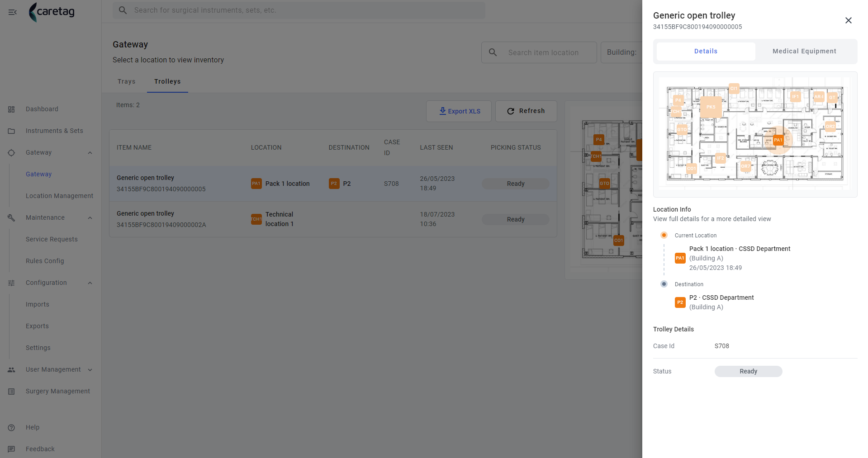Screen dimensions: 868x458
Task: Collapse the sidebar with the hamburger menu icon
Action: click(x=12, y=12)
